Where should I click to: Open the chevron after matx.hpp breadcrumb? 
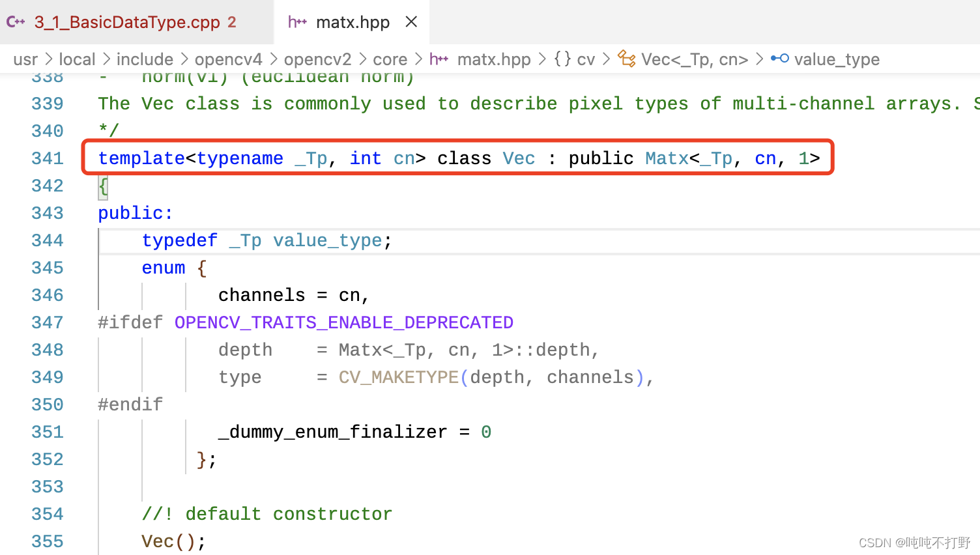point(541,59)
